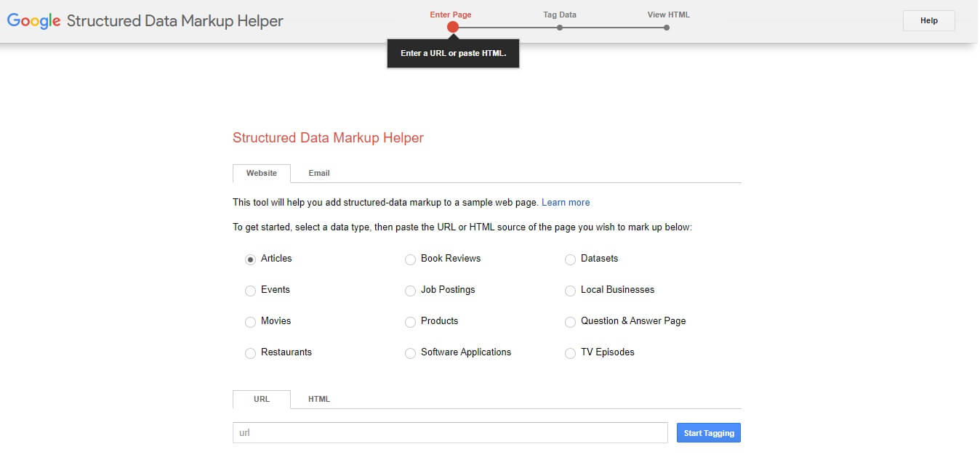Click the Tag Data step marker
The image size is (980, 473).
coord(559,26)
